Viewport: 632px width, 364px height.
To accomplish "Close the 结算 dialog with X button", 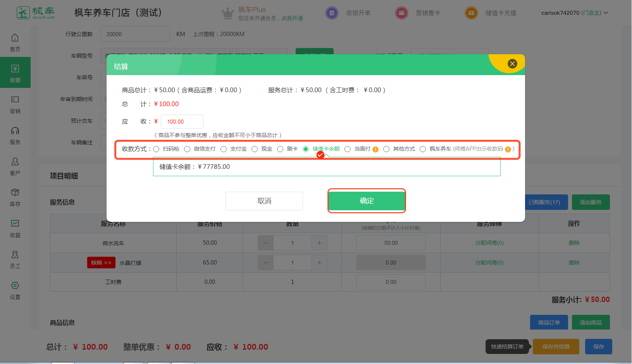I will (x=512, y=64).
